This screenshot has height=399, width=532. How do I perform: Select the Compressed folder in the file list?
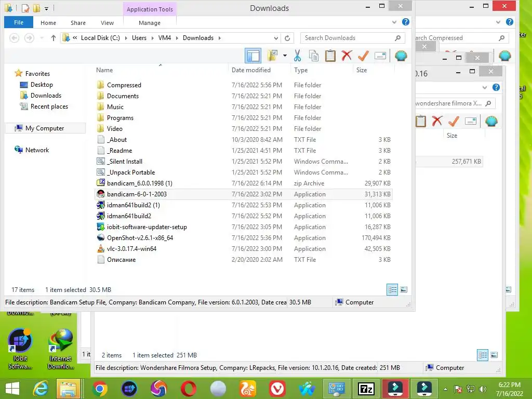[x=124, y=85]
